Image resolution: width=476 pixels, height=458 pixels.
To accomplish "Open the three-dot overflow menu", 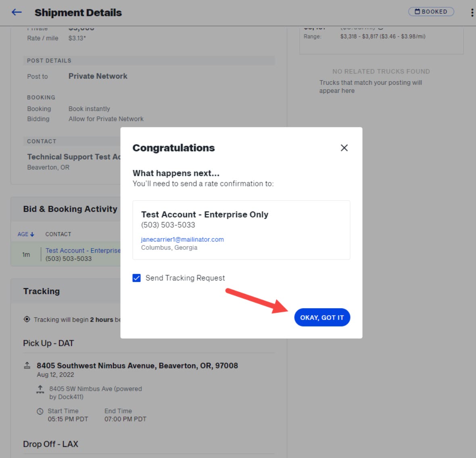I will click(472, 12).
